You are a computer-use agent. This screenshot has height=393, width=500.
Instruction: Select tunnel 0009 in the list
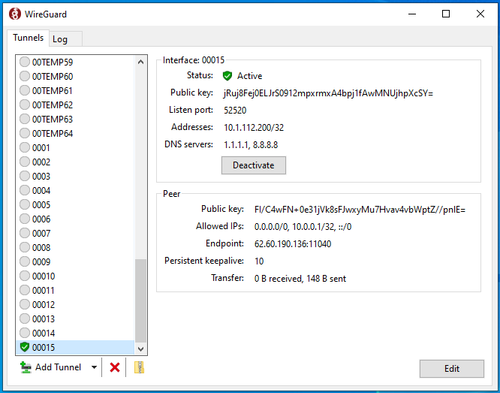point(75,262)
